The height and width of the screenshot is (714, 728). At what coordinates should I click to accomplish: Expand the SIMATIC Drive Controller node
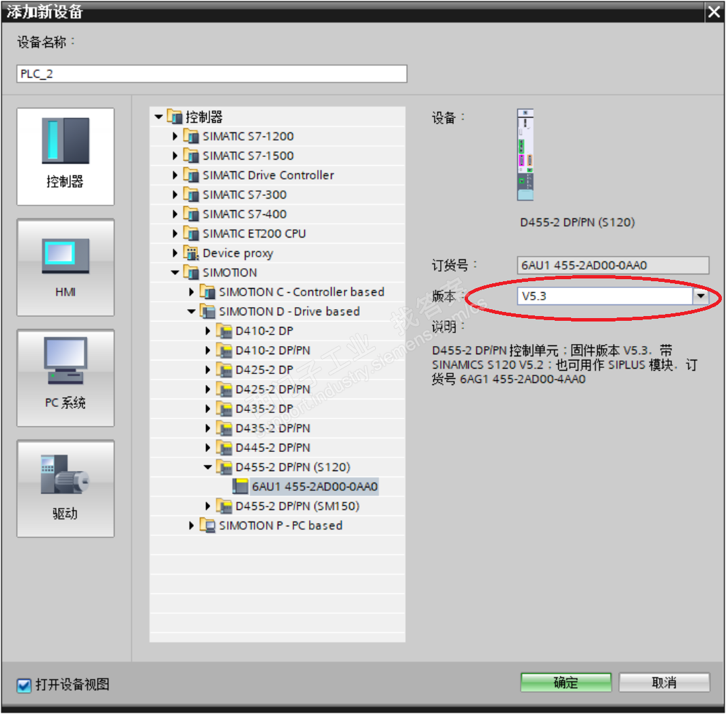(175, 175)
